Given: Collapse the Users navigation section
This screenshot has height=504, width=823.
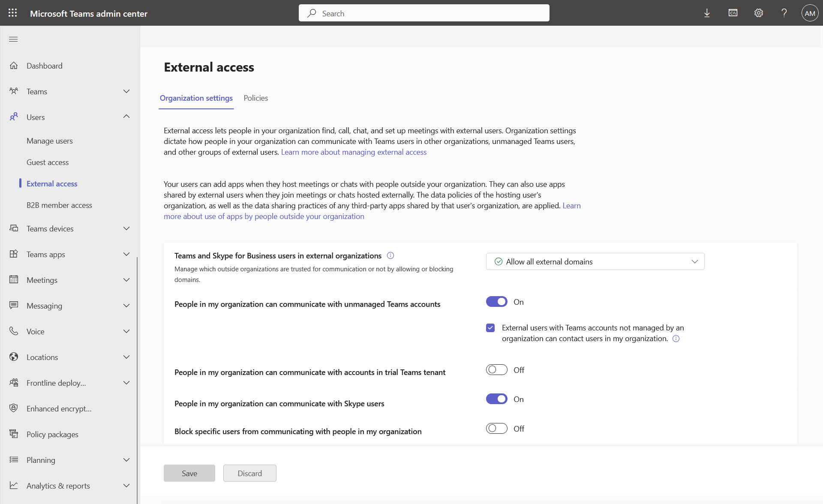Looking at the screenshot, I should (126, 117).
